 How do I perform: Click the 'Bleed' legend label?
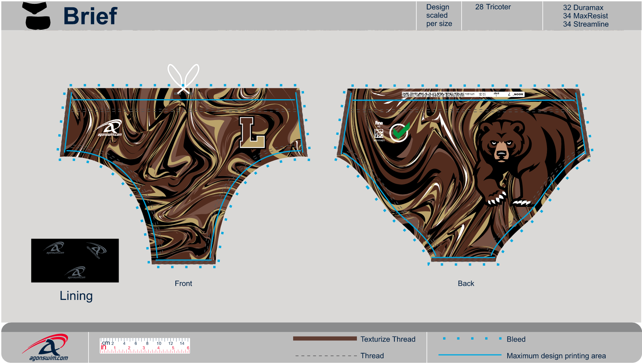(516, 339)
